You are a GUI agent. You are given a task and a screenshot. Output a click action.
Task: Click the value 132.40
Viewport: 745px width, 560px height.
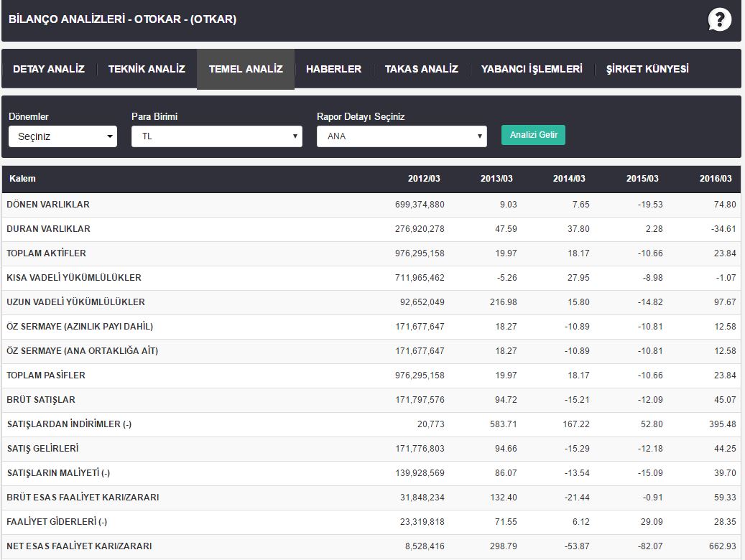(503, 498)
